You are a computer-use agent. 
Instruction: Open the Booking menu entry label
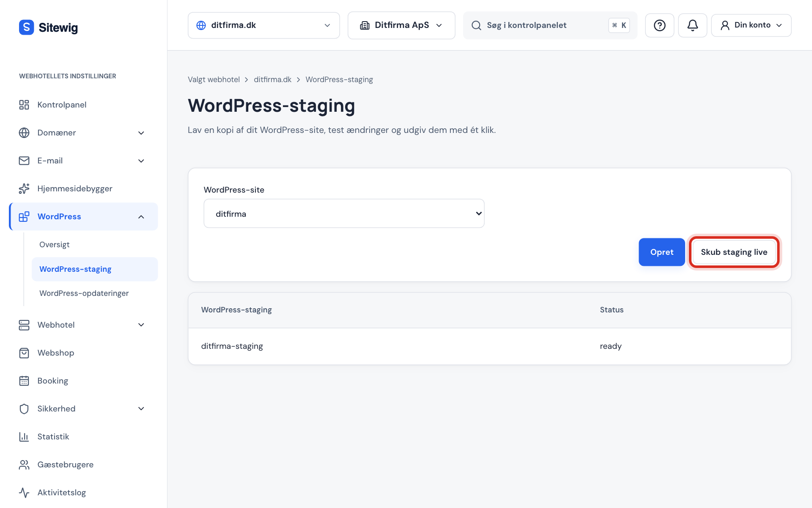[x=52, y=381]
